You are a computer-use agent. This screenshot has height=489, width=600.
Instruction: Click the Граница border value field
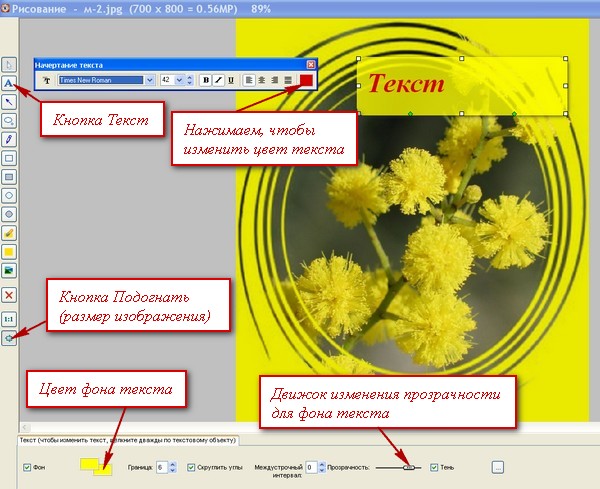(162, 467)
